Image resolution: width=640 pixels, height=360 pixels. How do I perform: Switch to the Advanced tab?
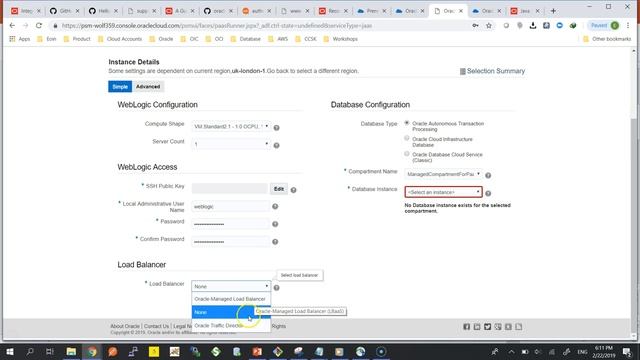pos(148,87)
